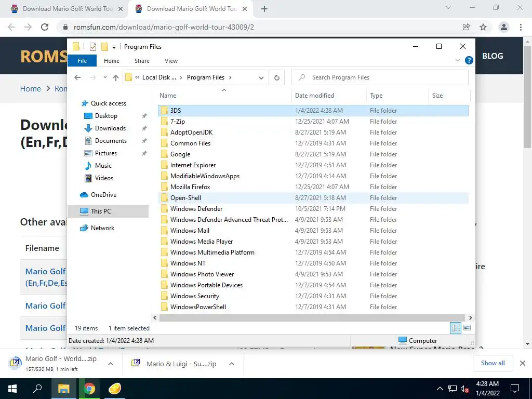Open Mario Golf download options arrow
The height and width of the screenshot is (399, 532).
click(111, 364)
